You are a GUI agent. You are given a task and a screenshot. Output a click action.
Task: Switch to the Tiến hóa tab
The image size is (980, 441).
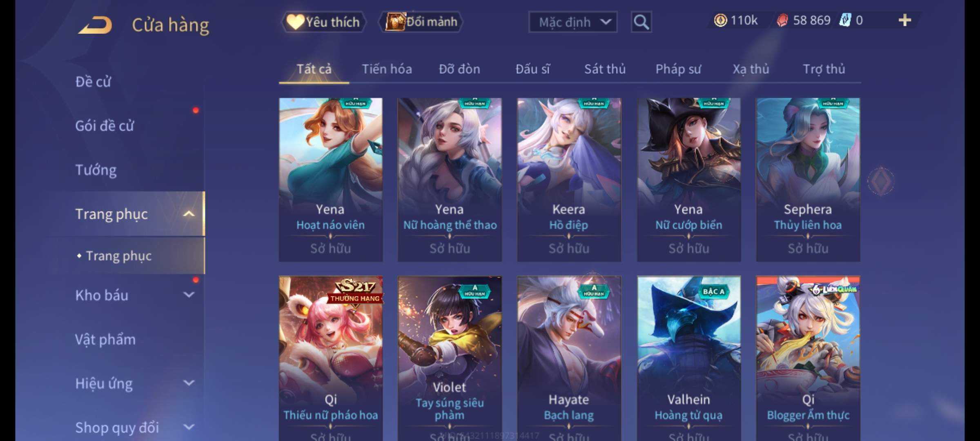[x=387, y=69]
